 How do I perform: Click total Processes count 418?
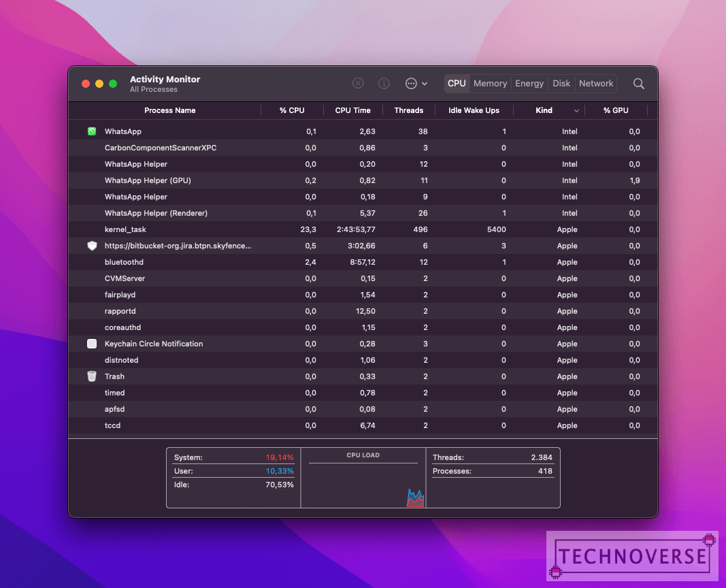(545, 471)
